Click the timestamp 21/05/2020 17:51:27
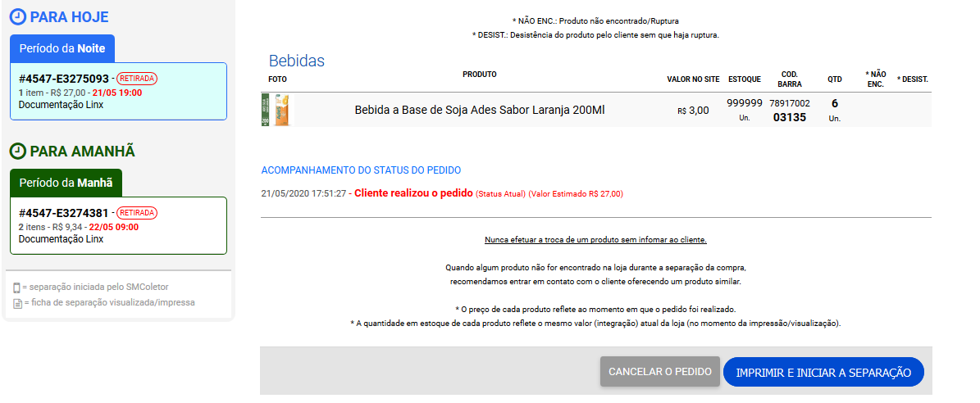This screenshot has width=980, height=403. point(303,193)
